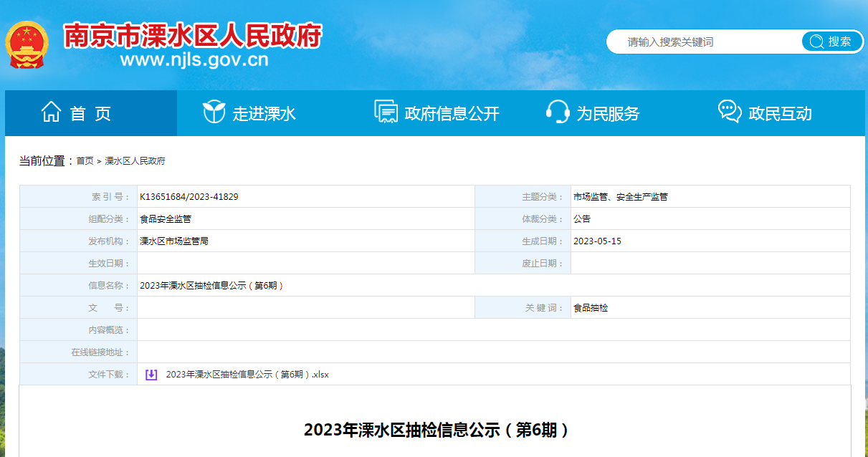This screenshot has width=868, height=457.
Task: Click the certificate icon beside 政府信息公开
Action: [x=386, y=112]
